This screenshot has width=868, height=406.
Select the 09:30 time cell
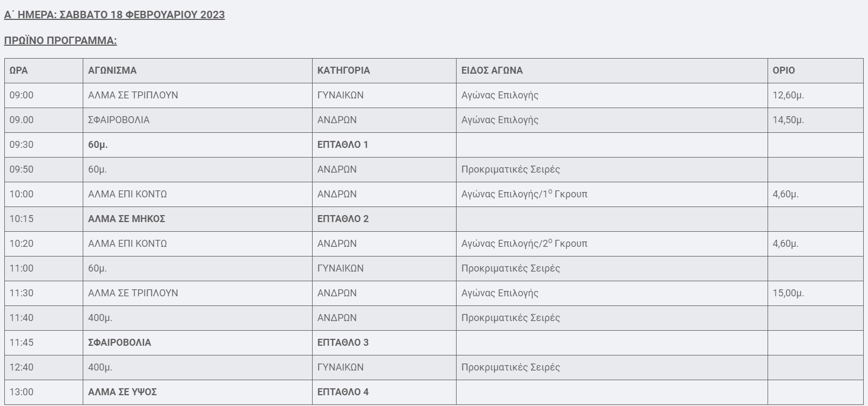click(x=21, y=145)
